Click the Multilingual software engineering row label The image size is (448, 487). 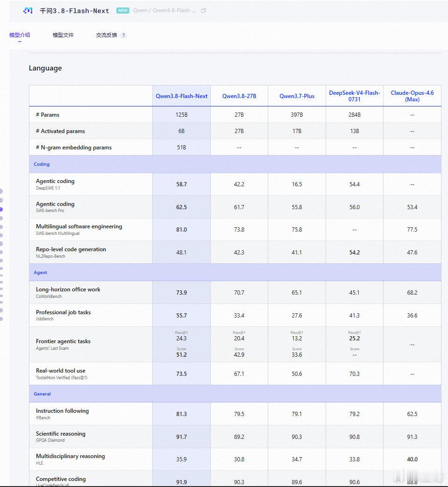[x=79, y=226]
